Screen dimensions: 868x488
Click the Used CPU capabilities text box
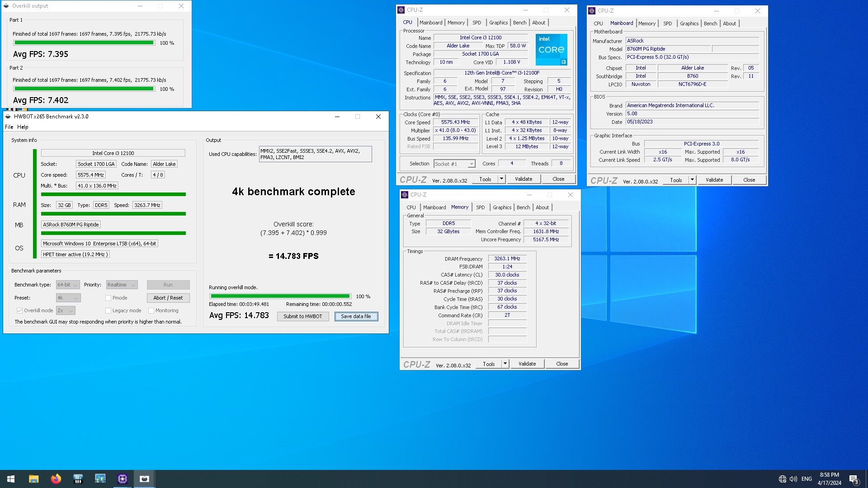[x=315, y=154]
